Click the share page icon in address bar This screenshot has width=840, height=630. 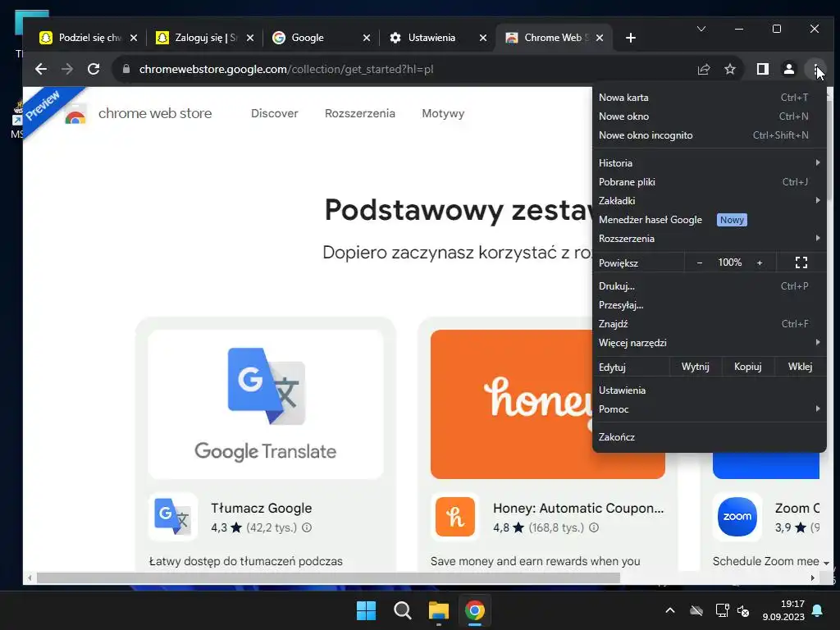(703, 69)
